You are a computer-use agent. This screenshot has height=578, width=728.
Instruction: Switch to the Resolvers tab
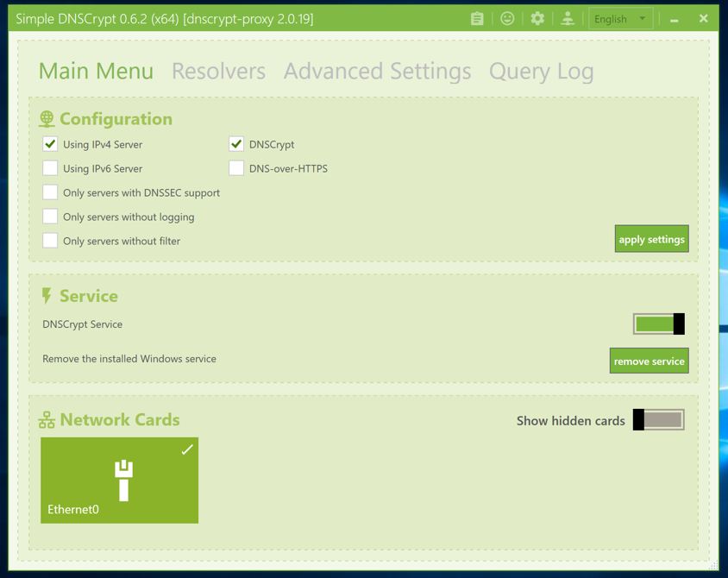coord(219,72)
